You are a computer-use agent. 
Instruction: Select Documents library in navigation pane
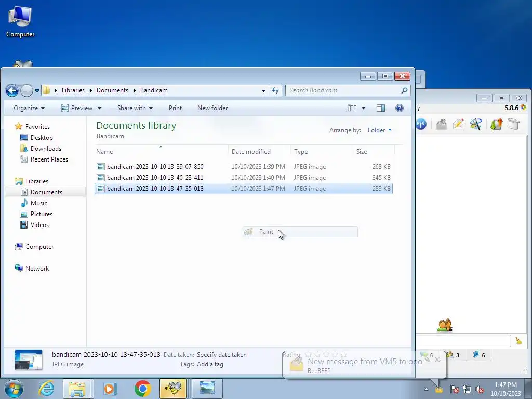point(46,192)
